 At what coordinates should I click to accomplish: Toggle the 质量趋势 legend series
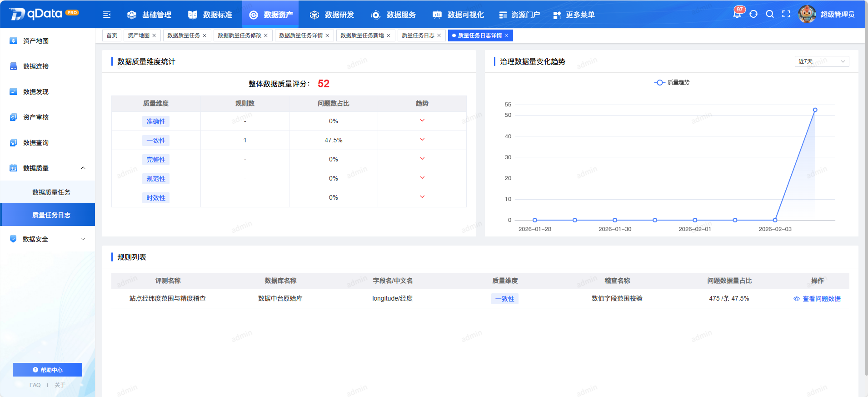coord(672,82)
